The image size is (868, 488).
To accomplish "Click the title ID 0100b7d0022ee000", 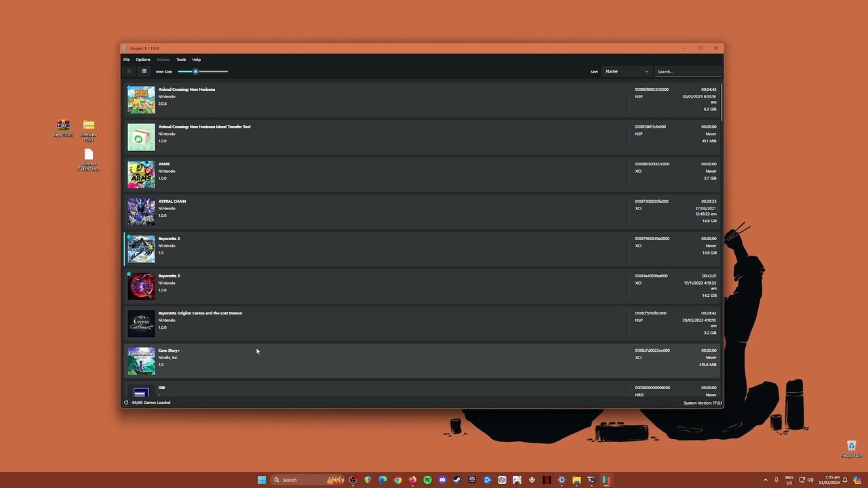I will [x=652, y=350].
